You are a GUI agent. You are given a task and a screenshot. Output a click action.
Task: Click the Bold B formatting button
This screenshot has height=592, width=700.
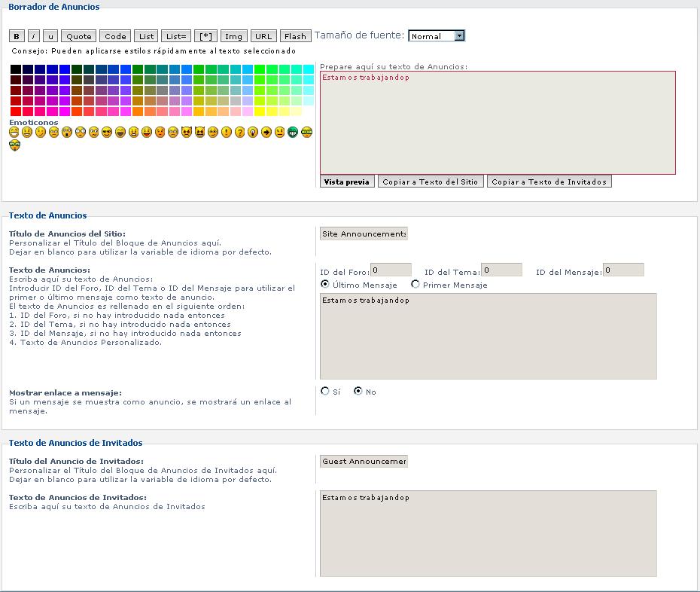click(x=17, y=36)
